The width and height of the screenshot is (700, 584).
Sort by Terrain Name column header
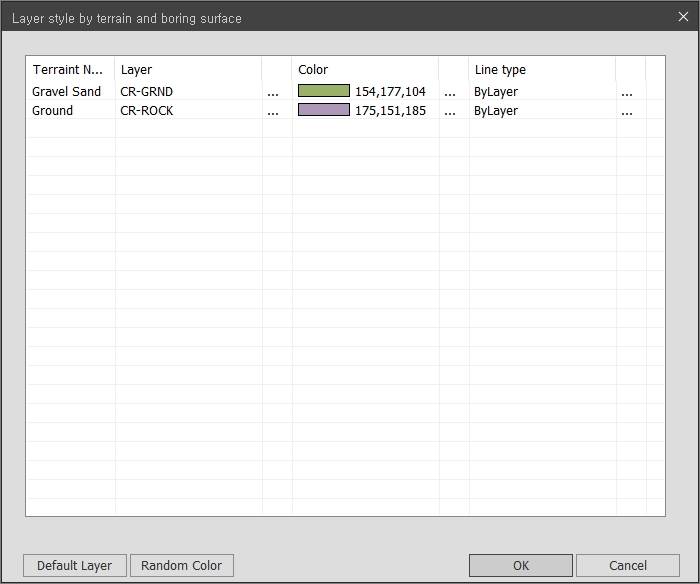68,70
